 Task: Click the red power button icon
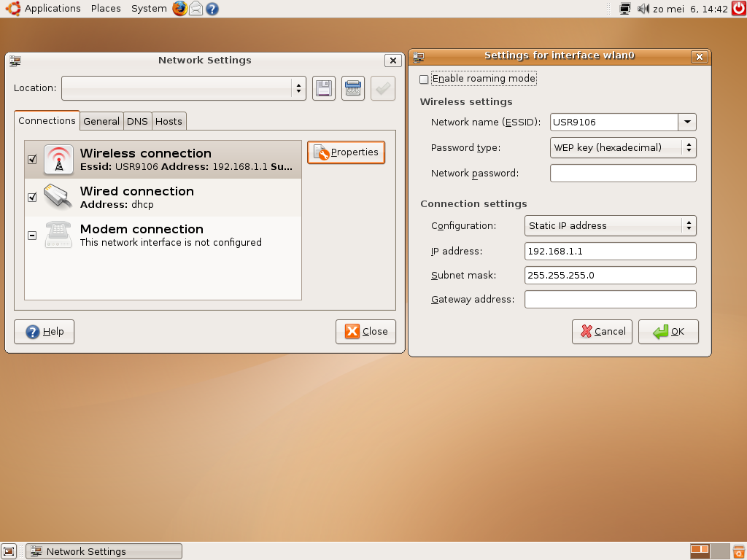(x=738, y=9)
